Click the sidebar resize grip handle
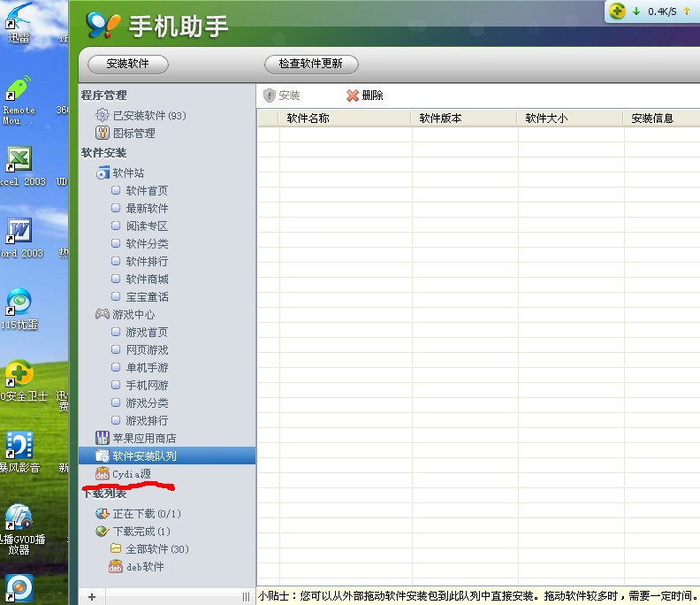 (x=246, y=597)
